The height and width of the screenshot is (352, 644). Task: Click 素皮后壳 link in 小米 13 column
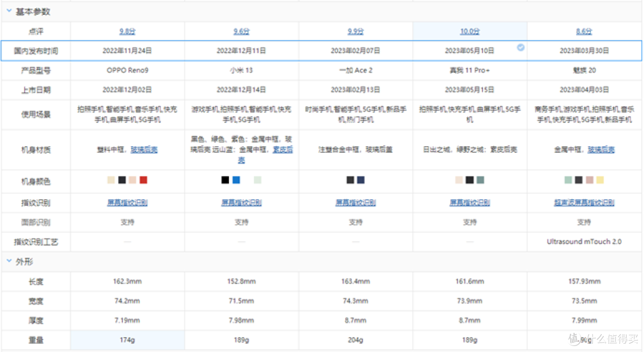pyautogui.click(x=283, y=150)
